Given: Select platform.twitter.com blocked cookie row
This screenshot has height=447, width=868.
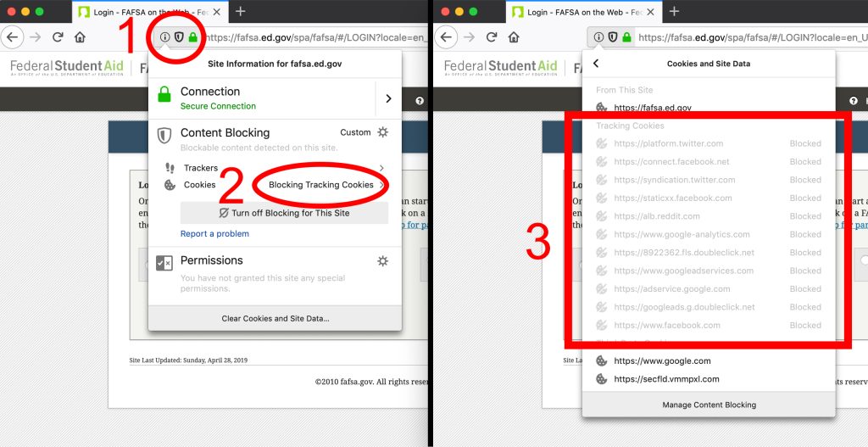Looking at the screenshot, I should tap(709, 143).
